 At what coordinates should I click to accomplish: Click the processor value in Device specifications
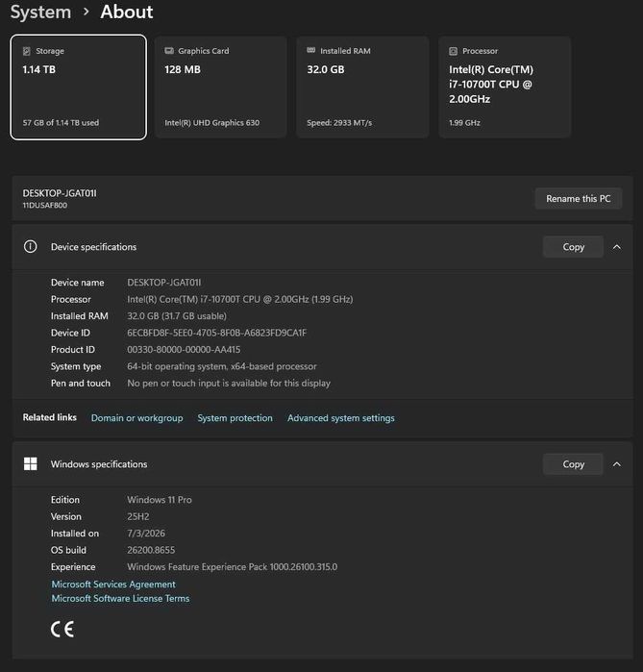(x=240, y=299)
